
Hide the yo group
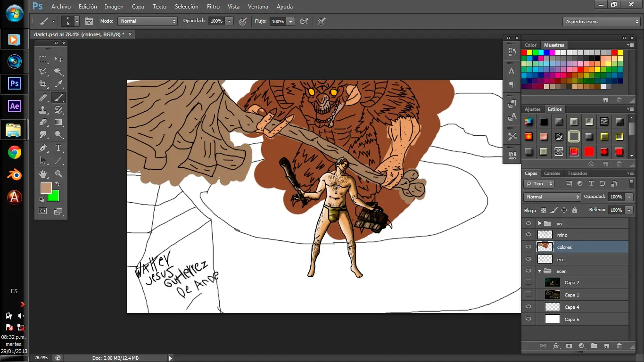[x=528, y=223]
